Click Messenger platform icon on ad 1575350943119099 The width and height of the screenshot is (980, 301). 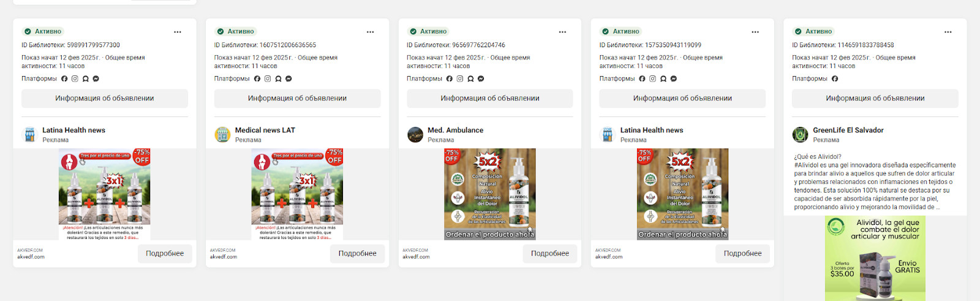(x=674, y=78)
